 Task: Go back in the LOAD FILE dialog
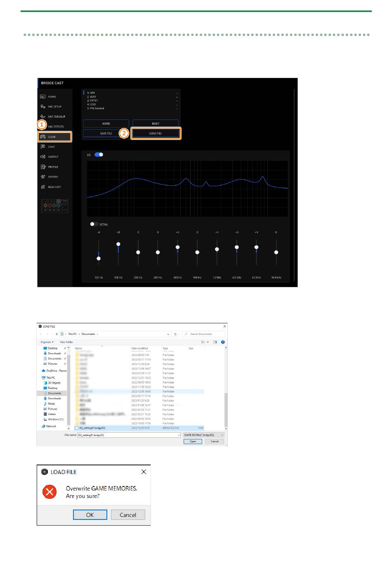(41, 334)
